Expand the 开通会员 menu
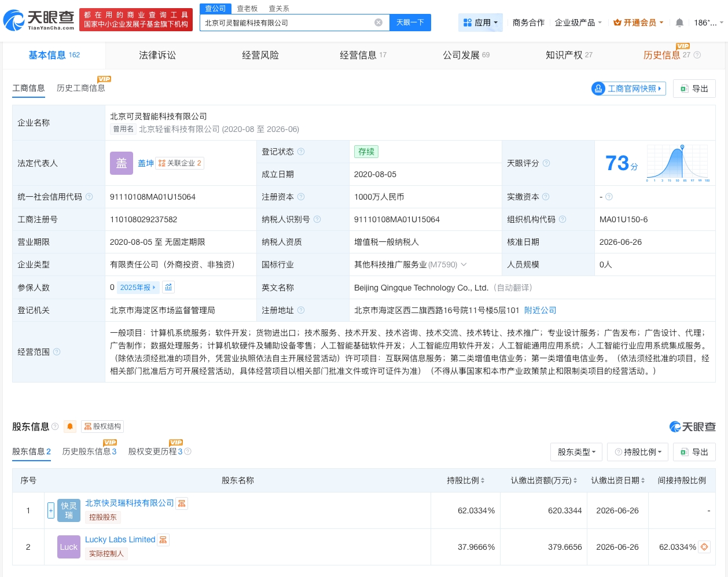Screen dimensions: 728x577 (x=638, y=23)
